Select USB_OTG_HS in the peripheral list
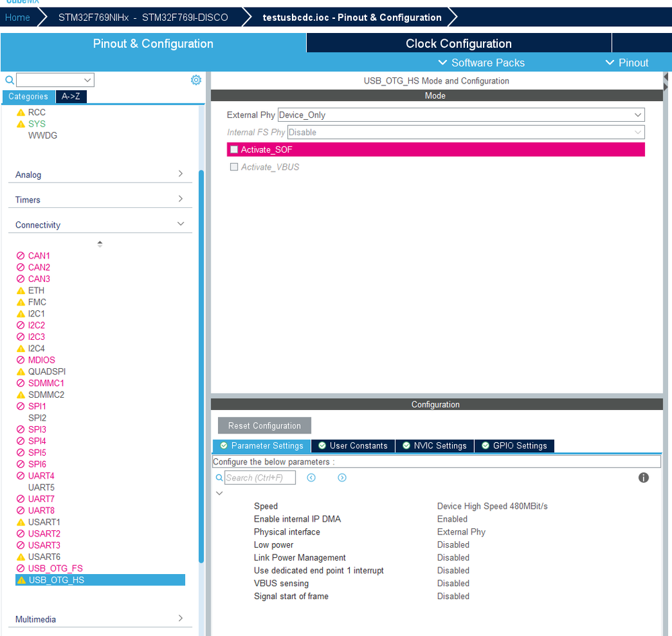 point(100,580)
